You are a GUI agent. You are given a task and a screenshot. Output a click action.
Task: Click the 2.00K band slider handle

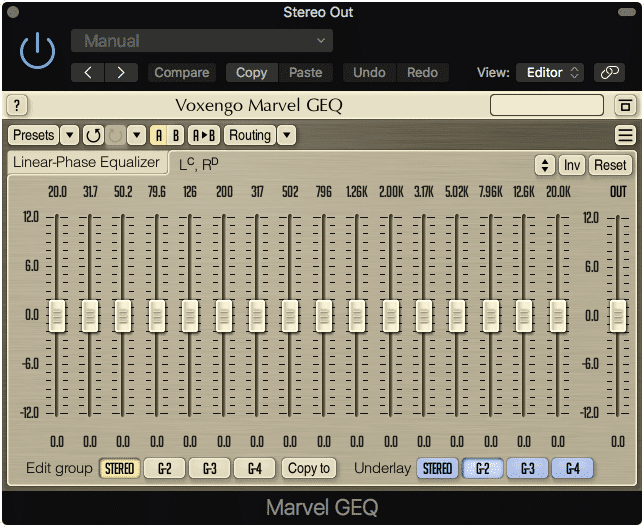[x=391, y=315]
